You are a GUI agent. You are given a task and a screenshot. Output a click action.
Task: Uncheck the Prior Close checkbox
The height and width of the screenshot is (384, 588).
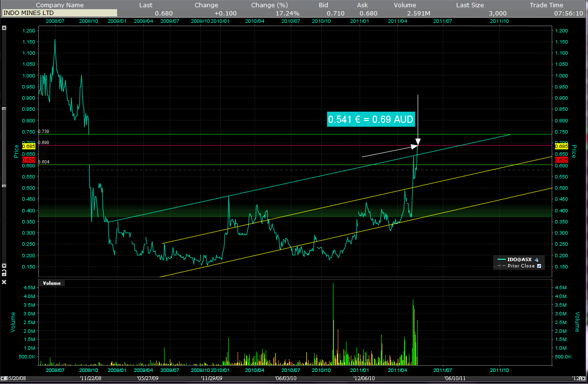coord(539,266)
